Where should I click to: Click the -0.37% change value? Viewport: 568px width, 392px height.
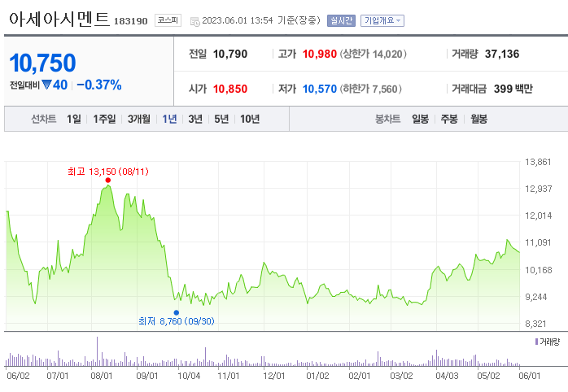point(99,85)
